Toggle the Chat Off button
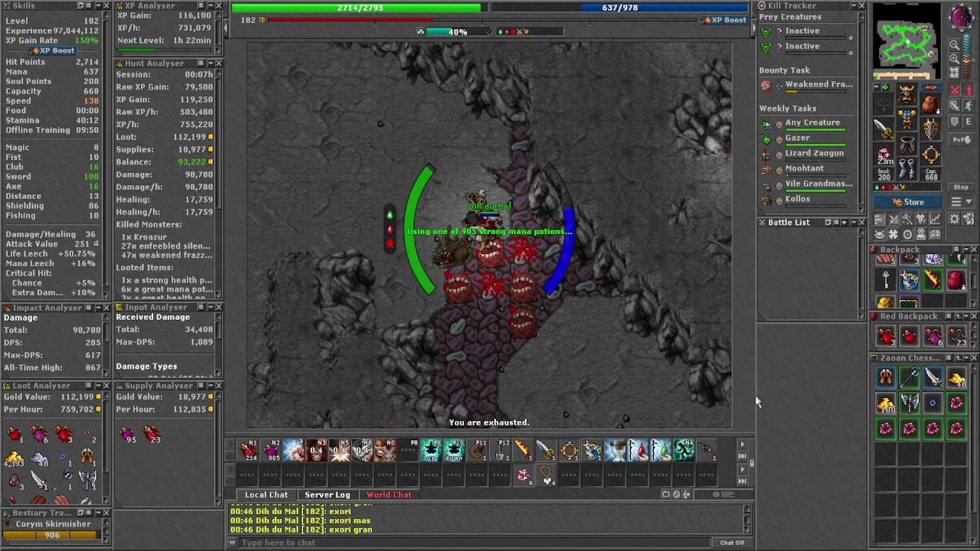 [732, 543]
